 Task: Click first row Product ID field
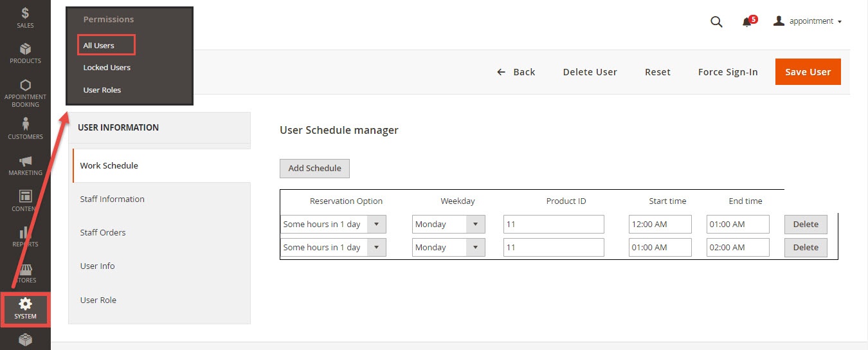(553, 225)
